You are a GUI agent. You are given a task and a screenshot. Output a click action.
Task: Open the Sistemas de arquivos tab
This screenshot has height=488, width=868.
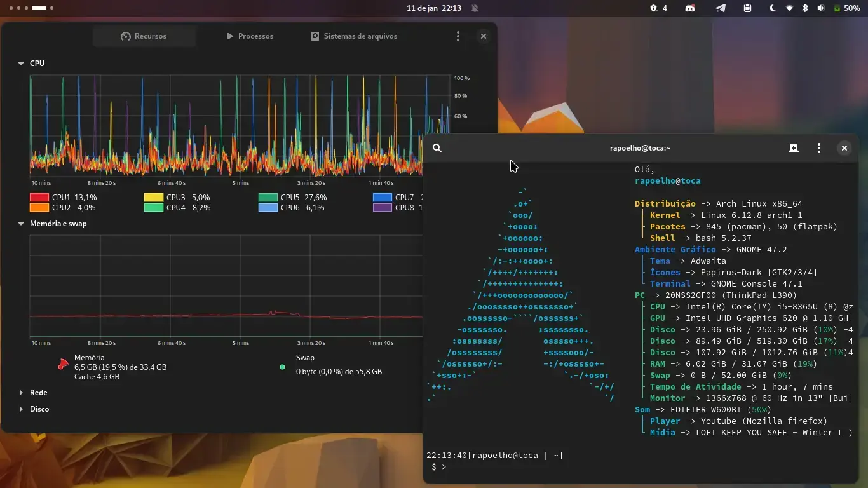(354, 36)
